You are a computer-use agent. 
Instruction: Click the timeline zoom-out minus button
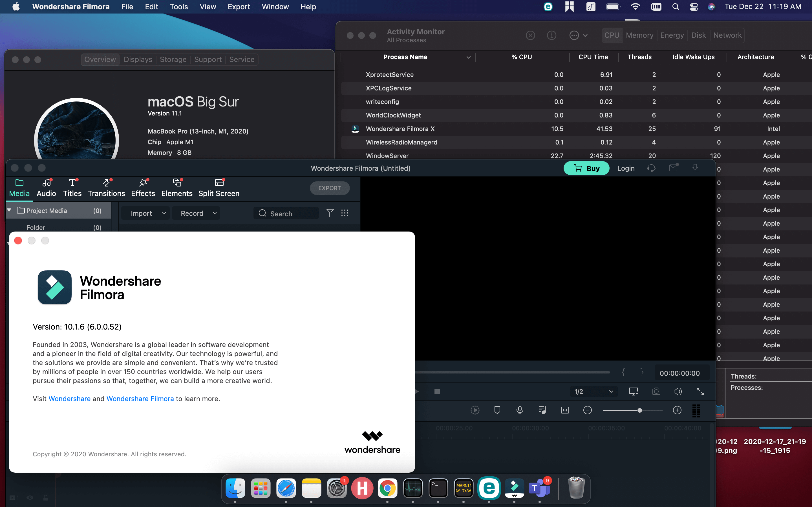click(x=588, y=410)
